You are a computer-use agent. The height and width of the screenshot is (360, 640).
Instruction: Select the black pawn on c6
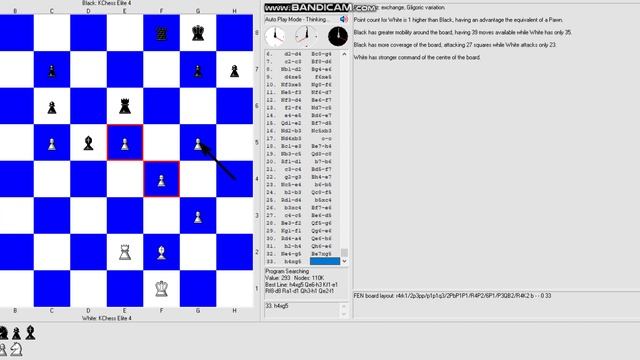[x=52, y=107]
